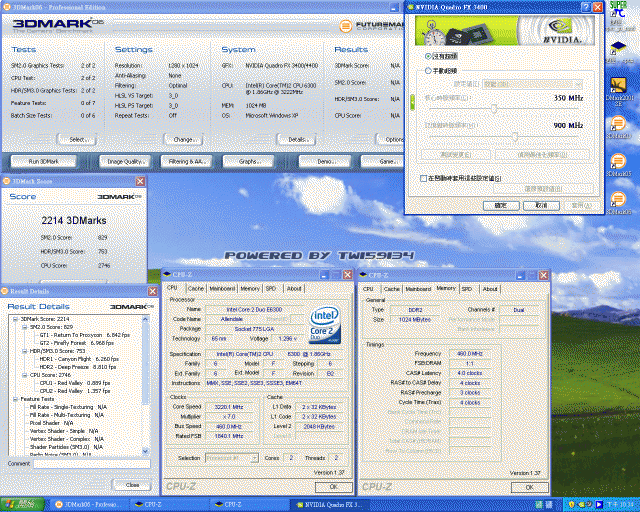Open About tab in left CPU-Z window
The image size is (640, 512).
click(x=294, y=289)
